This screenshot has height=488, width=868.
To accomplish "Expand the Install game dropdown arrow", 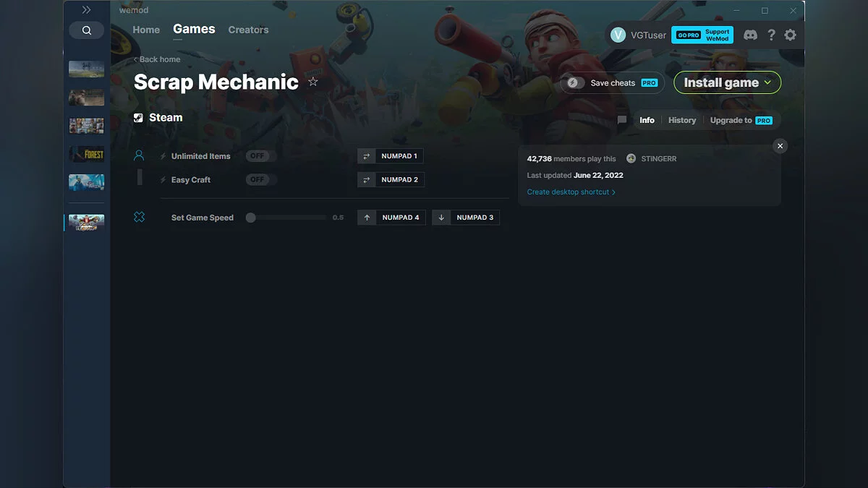I will pyautogui.click(x=767, y=82).
